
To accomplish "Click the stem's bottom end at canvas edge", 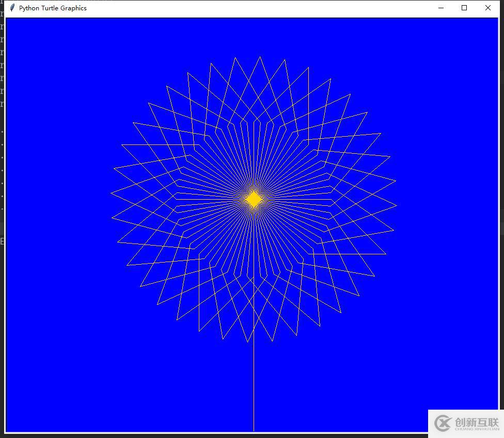I will [x=254, y=429].
